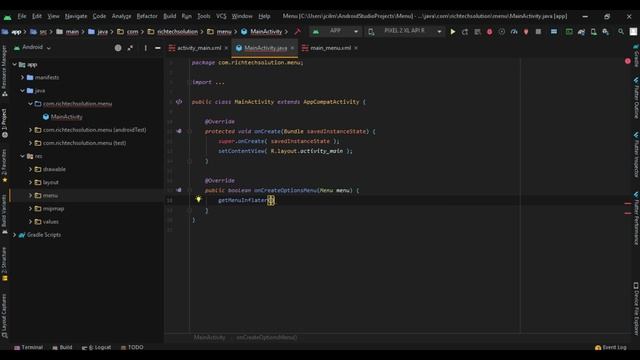Switch to activity_main.xml tab
640x360 pixels.
click(x=199, y=48)
